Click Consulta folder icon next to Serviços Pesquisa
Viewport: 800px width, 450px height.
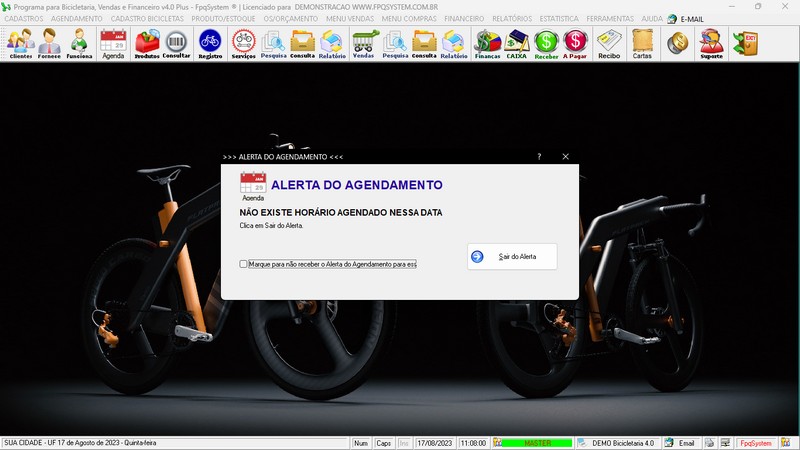click(x=302, y=44)
